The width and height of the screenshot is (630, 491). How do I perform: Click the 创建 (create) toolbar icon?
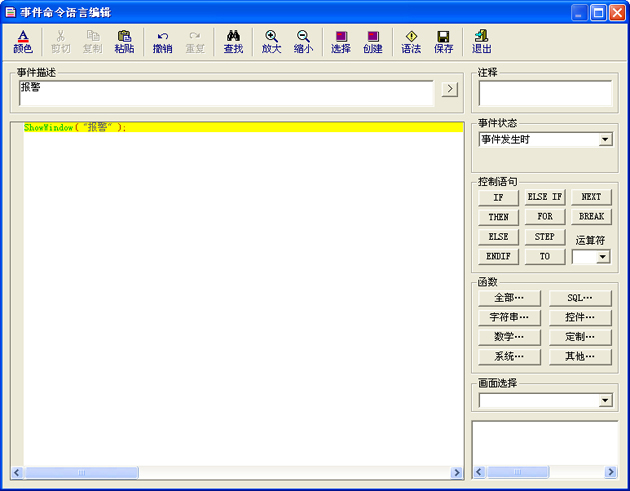373,42
